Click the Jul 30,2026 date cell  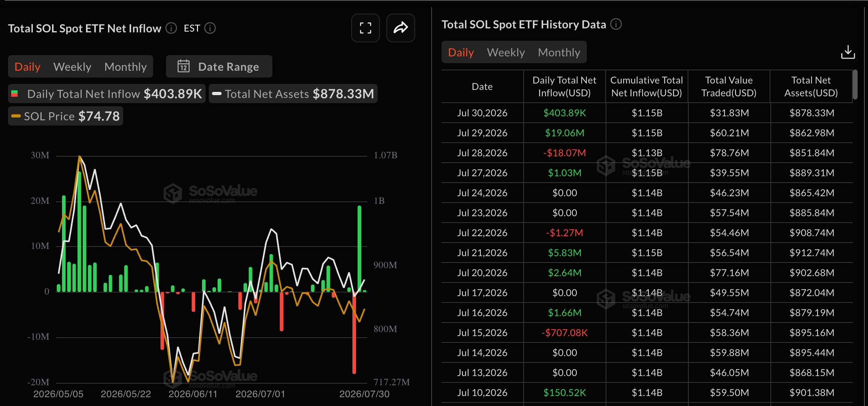pos(482,113)
